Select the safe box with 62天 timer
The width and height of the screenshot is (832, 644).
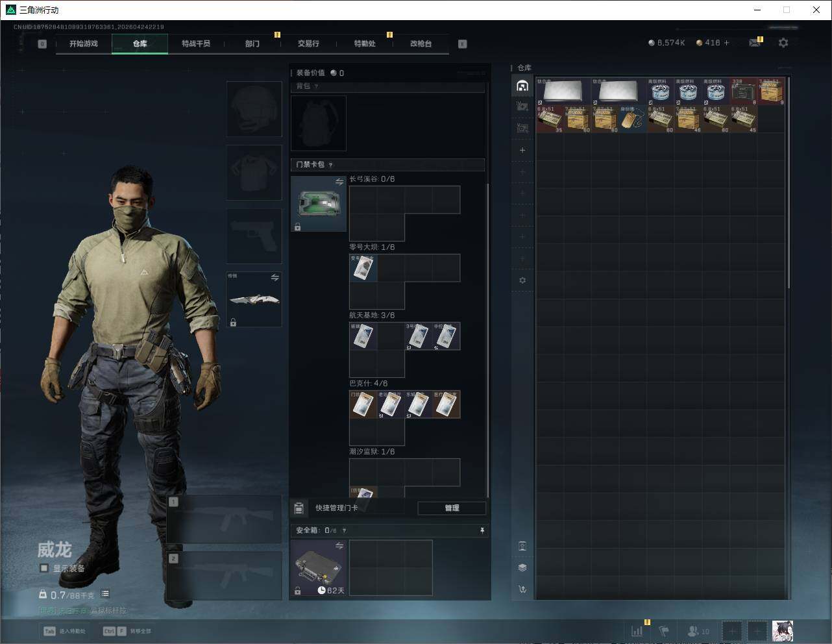[318, 568]
